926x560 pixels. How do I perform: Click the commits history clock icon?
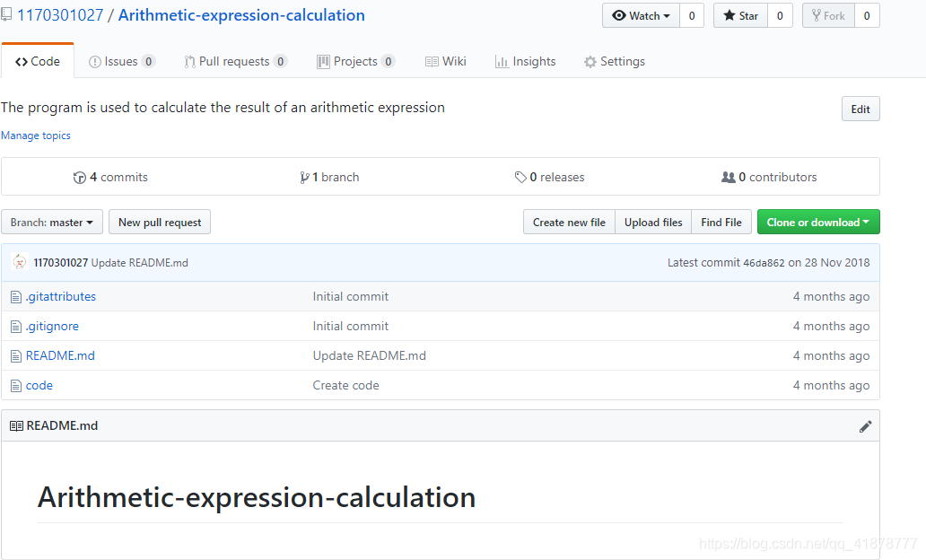80,177
